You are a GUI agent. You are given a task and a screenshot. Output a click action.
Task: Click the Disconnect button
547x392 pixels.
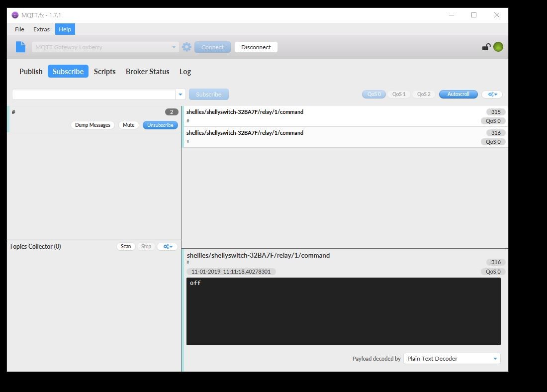(x=256, y=47)
